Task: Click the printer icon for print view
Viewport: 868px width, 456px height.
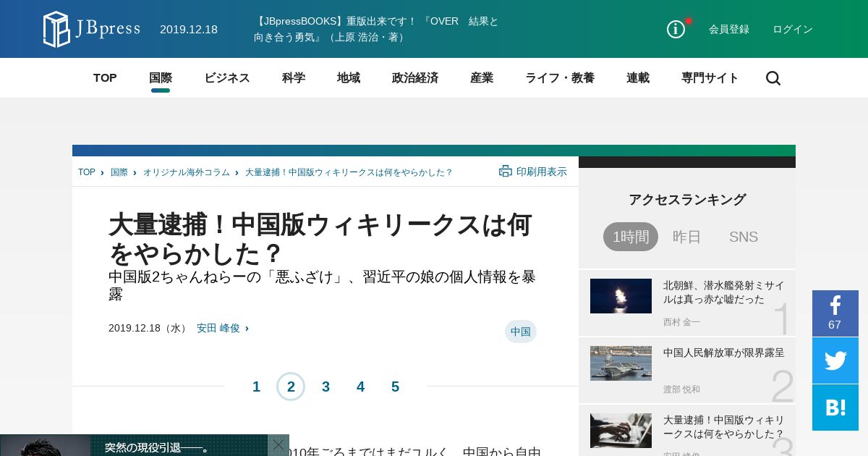Action: pyautogui.click(x=506, y=171)
